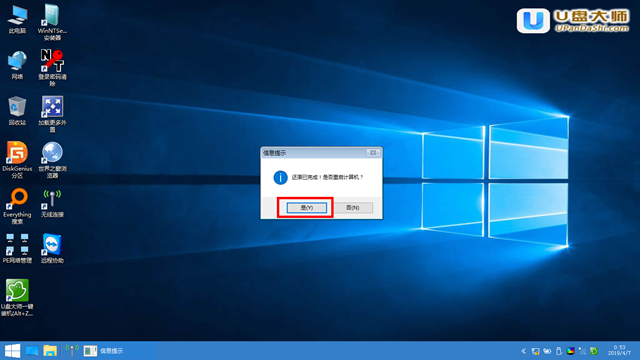Activate the 信息提示 taskbar window button
This screenshot has width=640, height=360.
point(118,351)
